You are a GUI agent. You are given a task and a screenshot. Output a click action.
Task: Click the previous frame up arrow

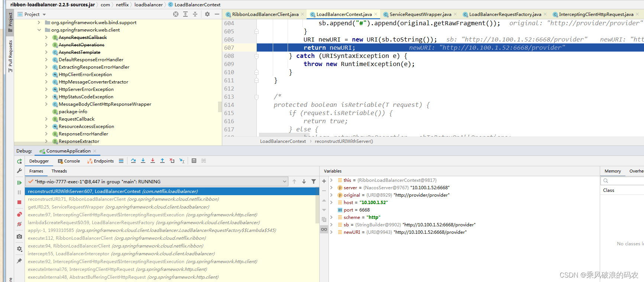click(294, 181)
